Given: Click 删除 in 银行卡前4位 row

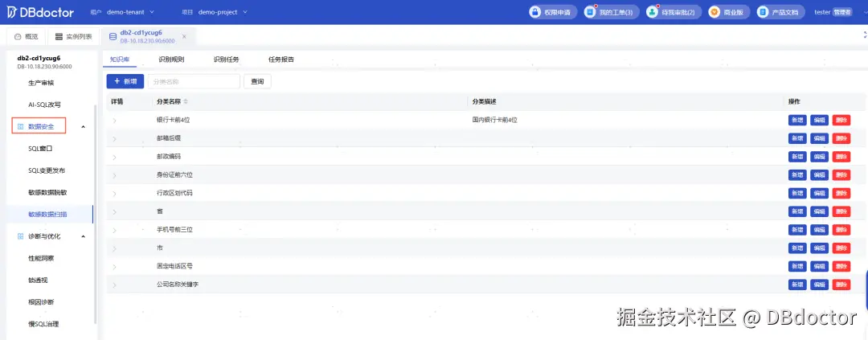Looking at the screenshot, I should point(841,120).
